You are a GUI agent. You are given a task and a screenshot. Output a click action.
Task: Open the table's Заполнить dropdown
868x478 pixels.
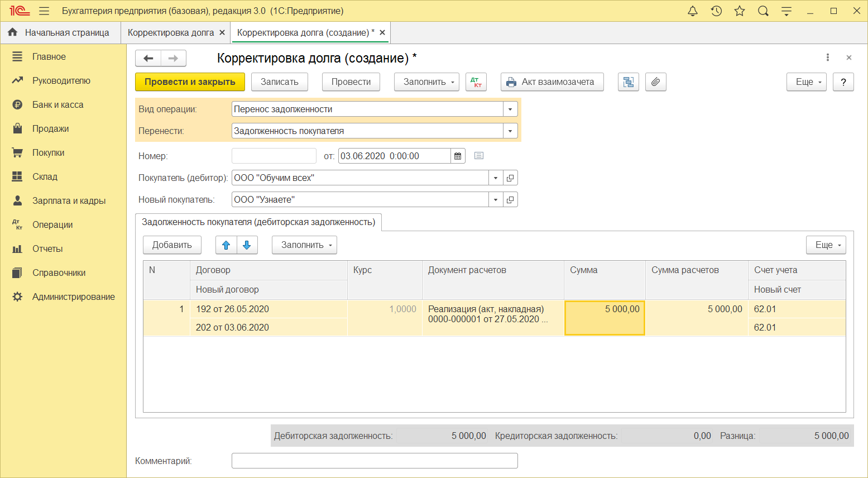(305, 245)
